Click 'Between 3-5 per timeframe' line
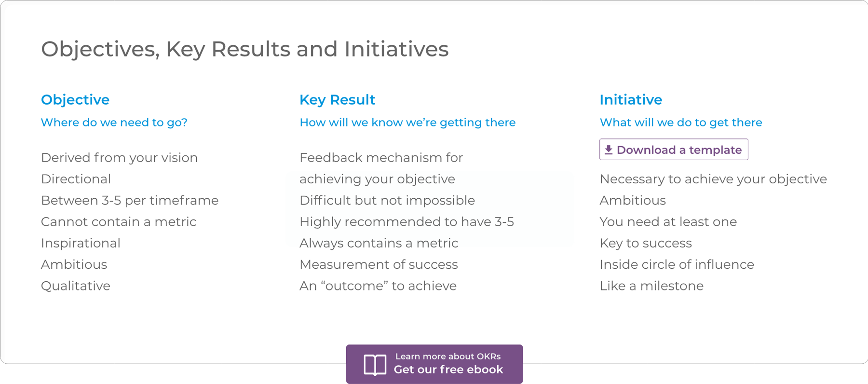 (x=130, y=201)
